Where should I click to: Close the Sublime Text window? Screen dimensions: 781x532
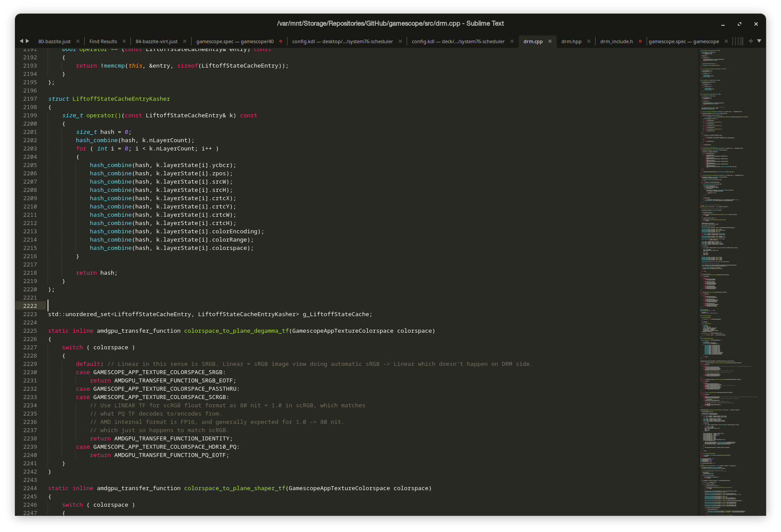756,24
